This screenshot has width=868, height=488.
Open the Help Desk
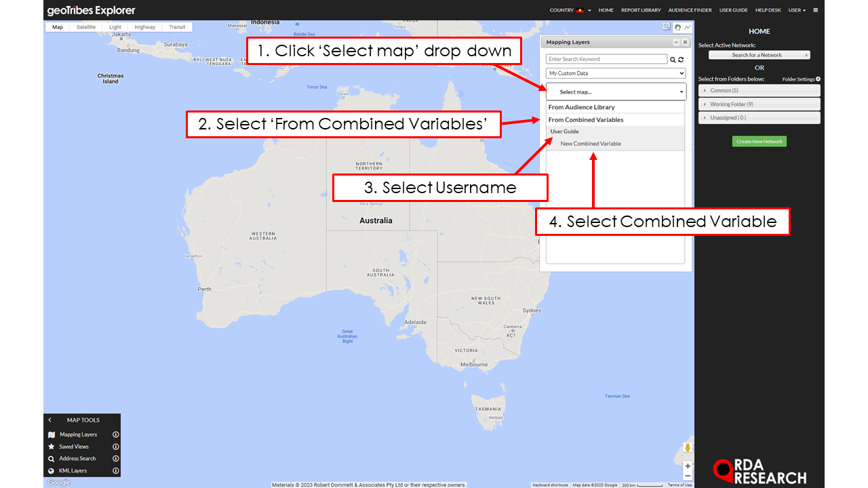[768, 10]
